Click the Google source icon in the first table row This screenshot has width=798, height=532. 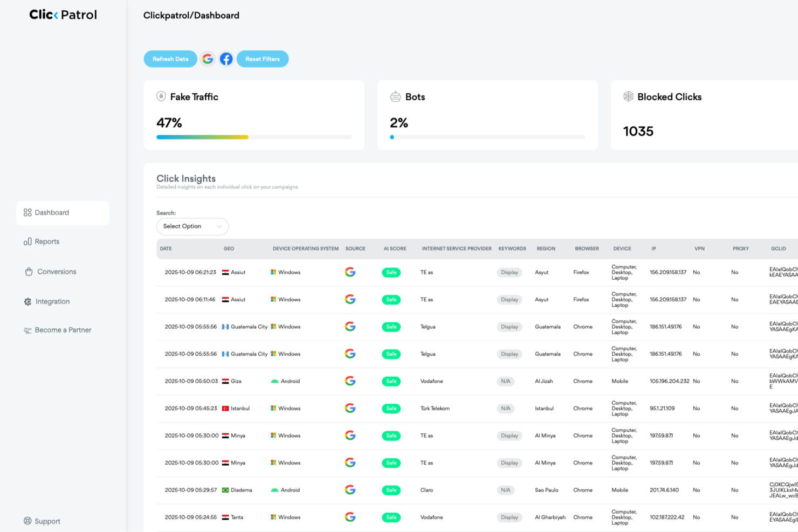click(350, 272)
